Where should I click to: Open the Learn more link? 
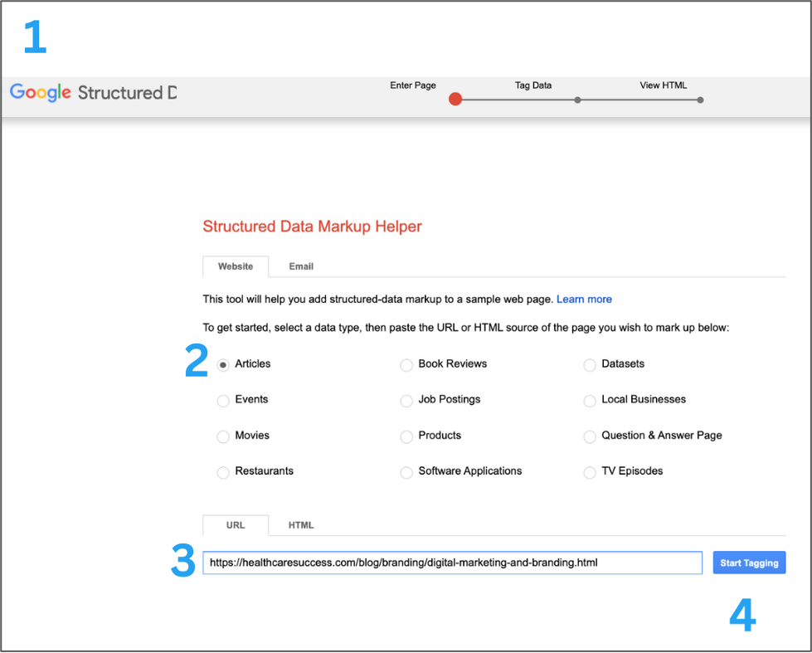584,299
